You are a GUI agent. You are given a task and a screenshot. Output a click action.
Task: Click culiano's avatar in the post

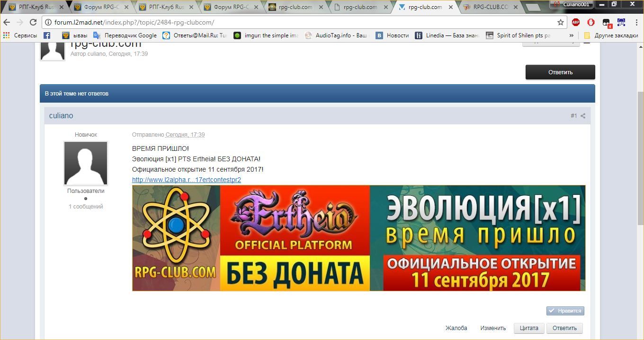coord(86,163)
